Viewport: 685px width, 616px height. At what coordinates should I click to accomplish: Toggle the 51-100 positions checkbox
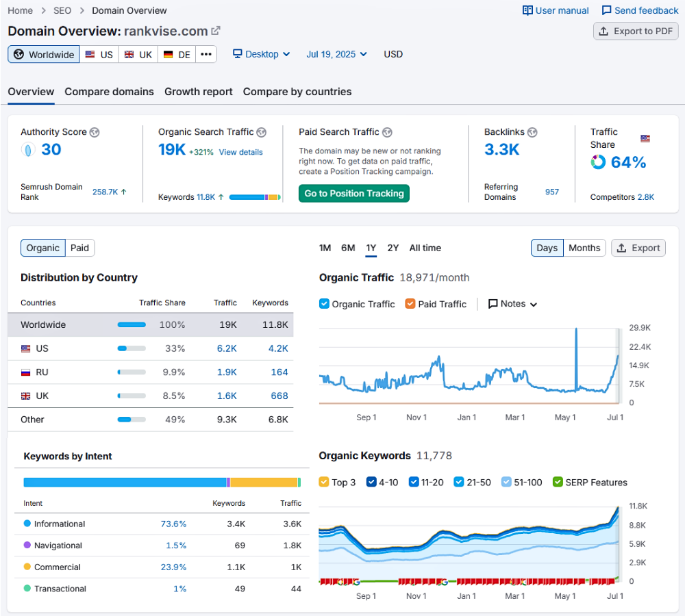[506, 482]
